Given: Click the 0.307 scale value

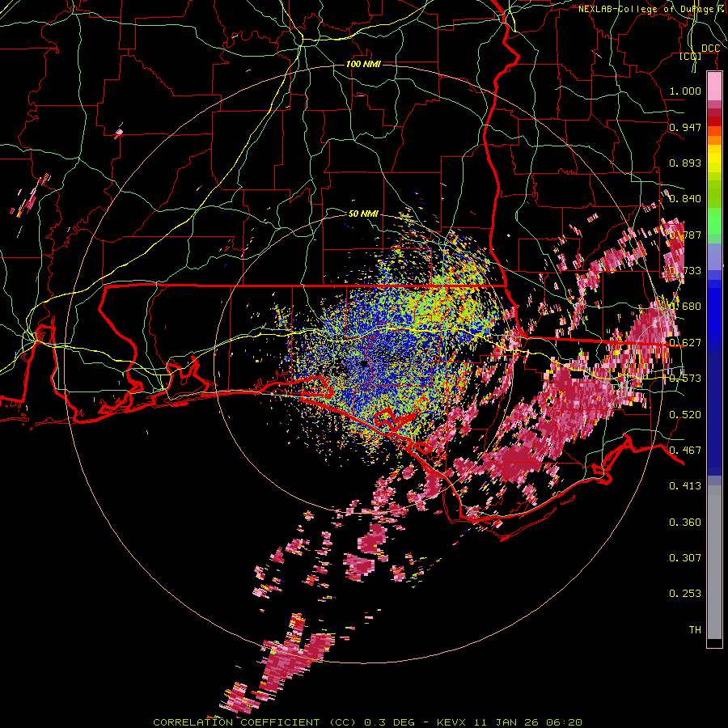Looking at the screenshot, I should pyautogui.click(x=685, y=557).
